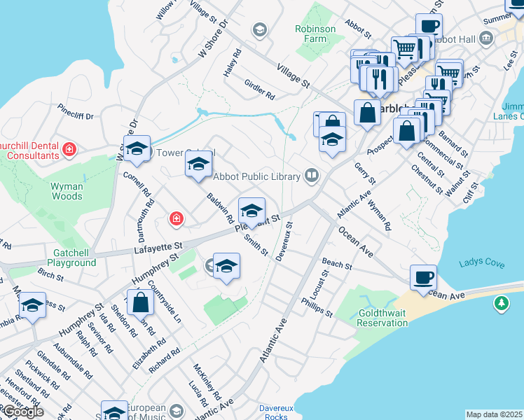The height and width of the screenshot is (420, 524).
Task: Click the Map data copyright text
Action: coord(493,414)
